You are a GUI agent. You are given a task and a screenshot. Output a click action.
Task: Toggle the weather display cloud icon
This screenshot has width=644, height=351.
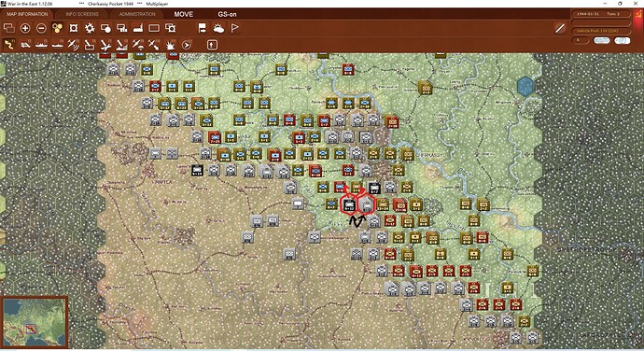click(x=218, y=28)
